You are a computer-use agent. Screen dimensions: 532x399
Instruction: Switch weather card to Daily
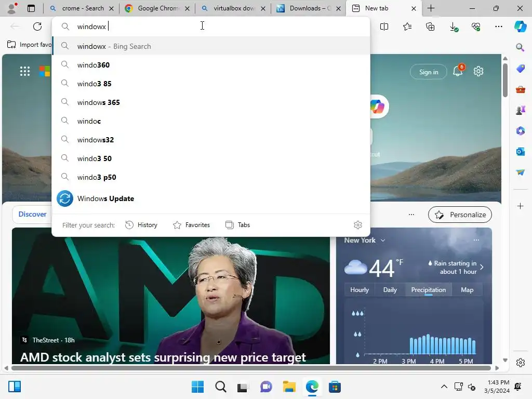pos(390,290)
